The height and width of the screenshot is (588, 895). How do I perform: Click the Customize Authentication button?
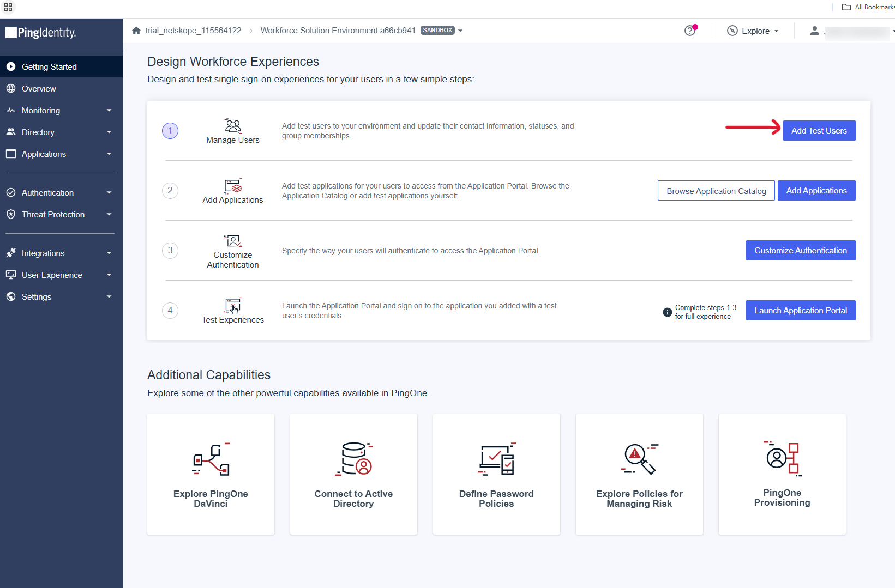click(801, 251)
